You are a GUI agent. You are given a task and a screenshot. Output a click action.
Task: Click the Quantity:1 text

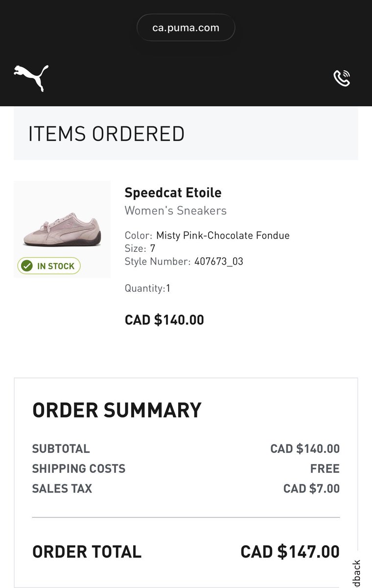(x=147, y=288)
